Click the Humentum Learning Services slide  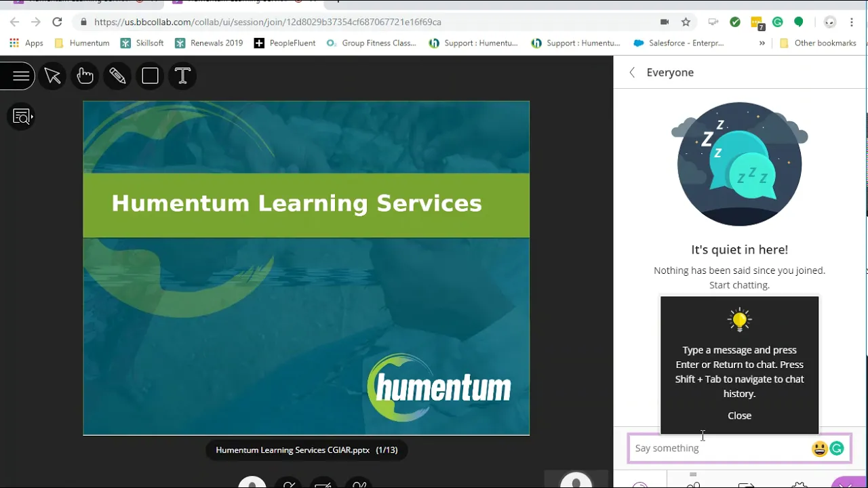click(x=307, y=268)
